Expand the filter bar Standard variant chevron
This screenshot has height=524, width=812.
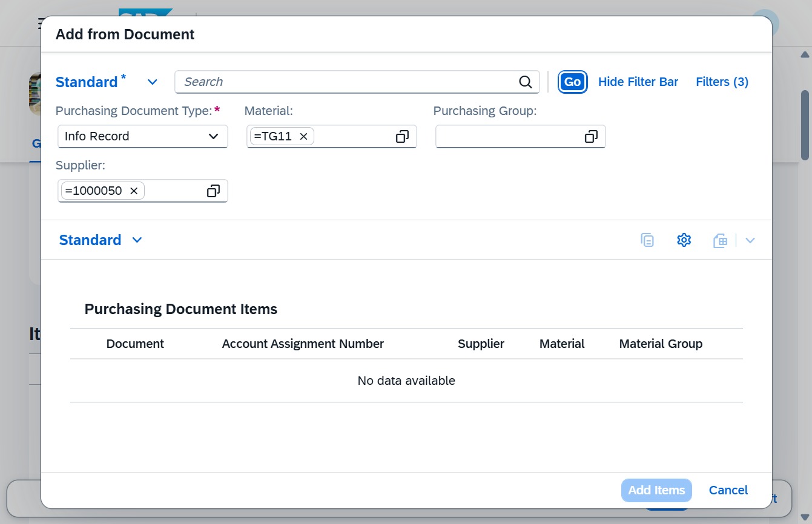click(x=153, y=82)
